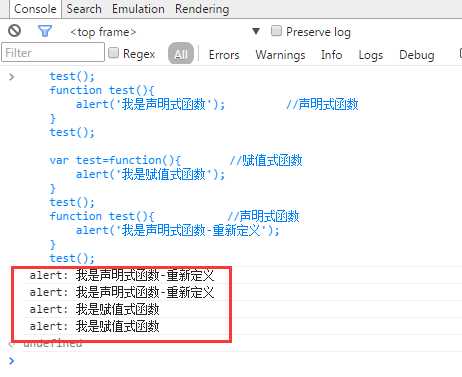Screen dimensions: 462x377
Task: Click the undefined return value line
Action: [x=53, y=343]
